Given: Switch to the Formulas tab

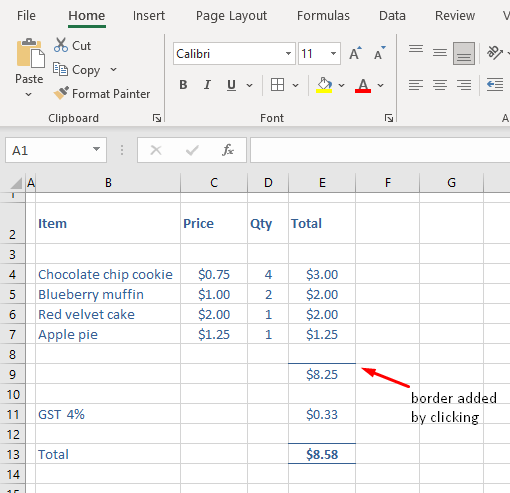Looking at the screenshot, I should pyautogui.click(x=323, y=16).
